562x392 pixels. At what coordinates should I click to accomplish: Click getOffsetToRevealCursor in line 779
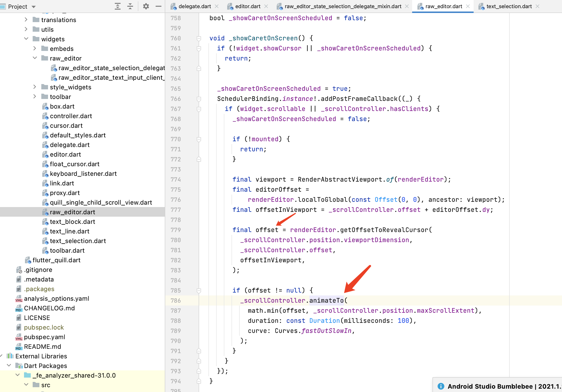coord(384,230)
